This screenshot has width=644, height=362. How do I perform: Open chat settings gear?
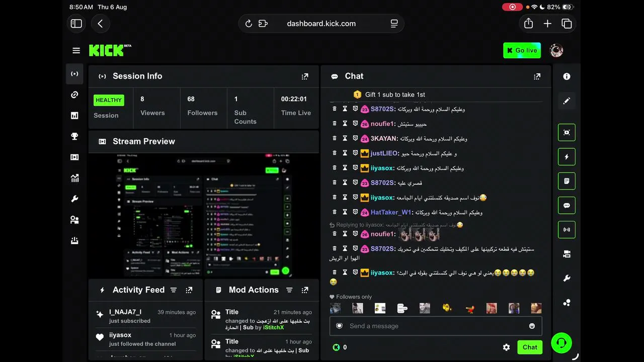(506, 347)
